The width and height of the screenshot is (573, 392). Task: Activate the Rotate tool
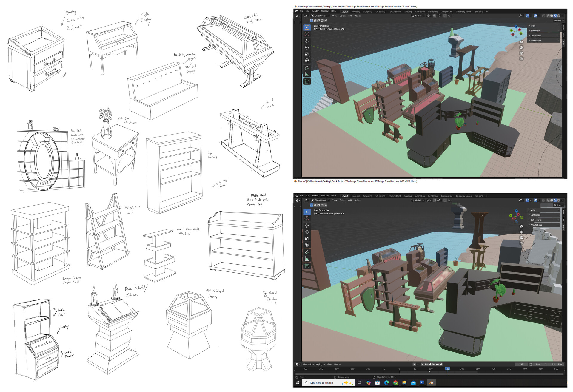(x=307, y=47)
